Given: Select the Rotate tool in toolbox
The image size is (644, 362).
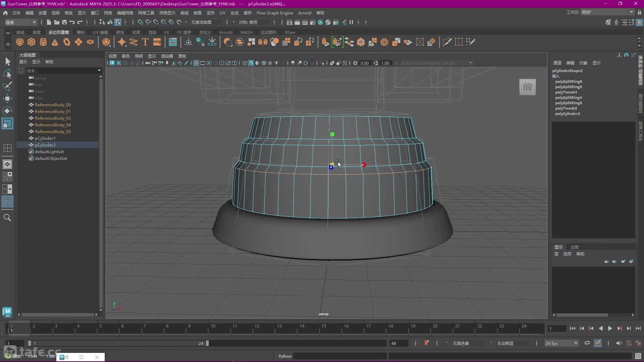Looking at the screenshot, I should click(x=7, y=111).
